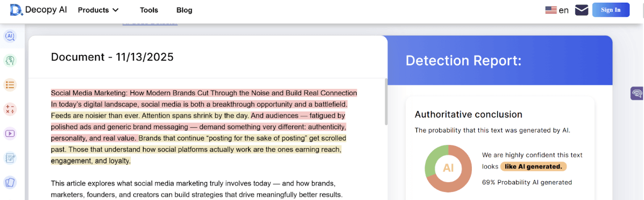
Task: Click the '69% Probability AI generated' text
Action: point(527,182)
